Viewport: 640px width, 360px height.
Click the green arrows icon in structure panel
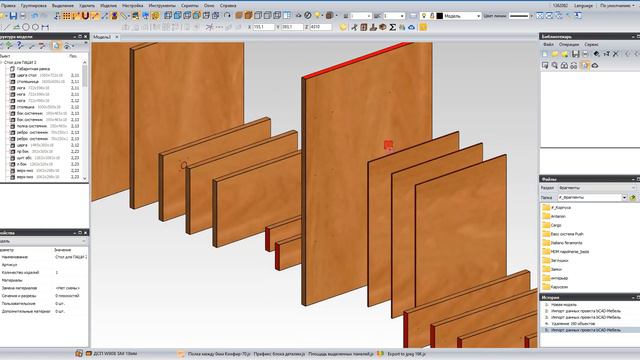pos(9,45)
